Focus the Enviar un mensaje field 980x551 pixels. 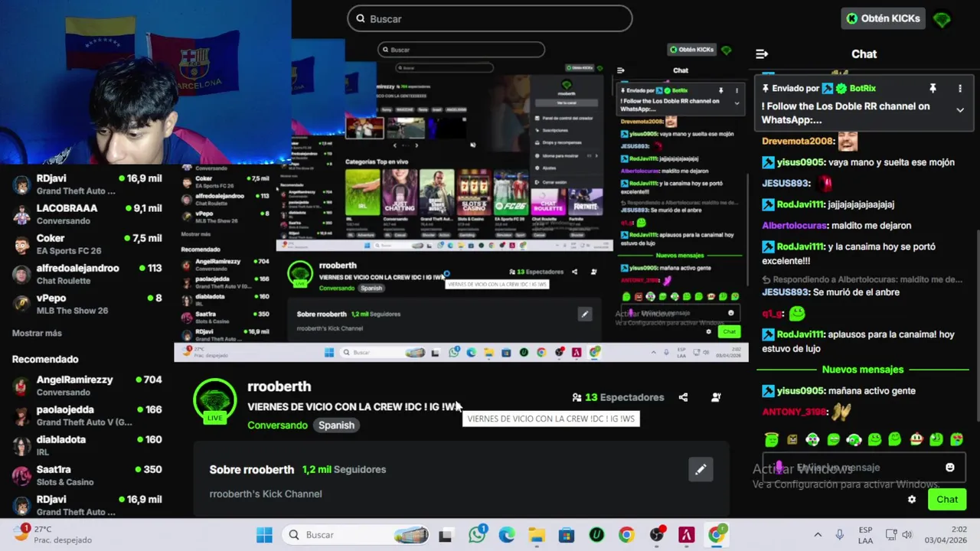[x=864, y=468]
